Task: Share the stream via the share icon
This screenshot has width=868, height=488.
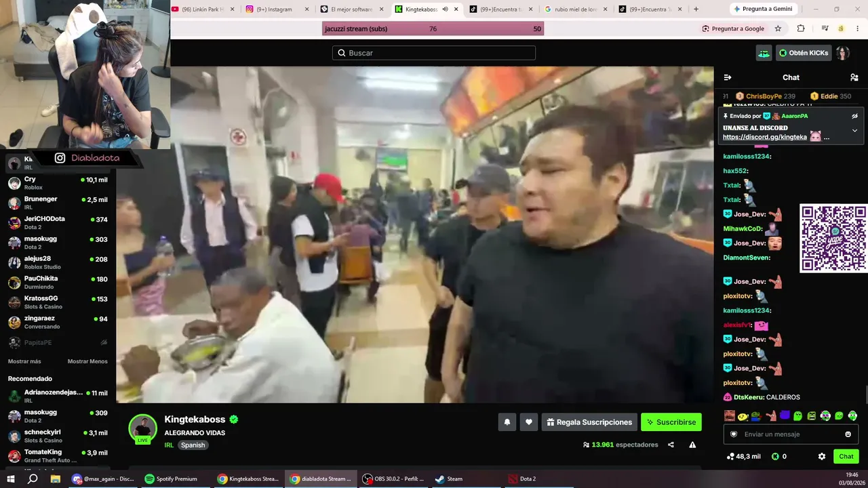Action: tap(671, 445)
